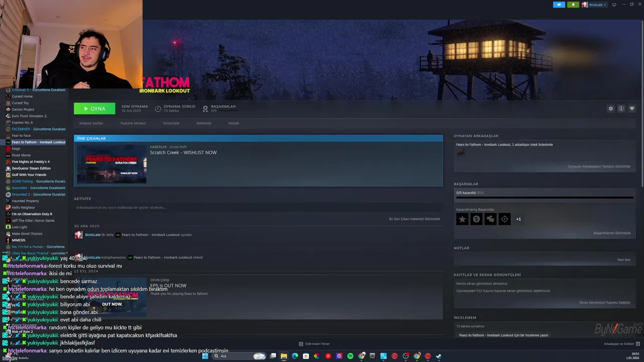Click BroisLate name in the activity feed
This screenshot has height=362, width=644.
pyautogui.click(x=93, y=235)
